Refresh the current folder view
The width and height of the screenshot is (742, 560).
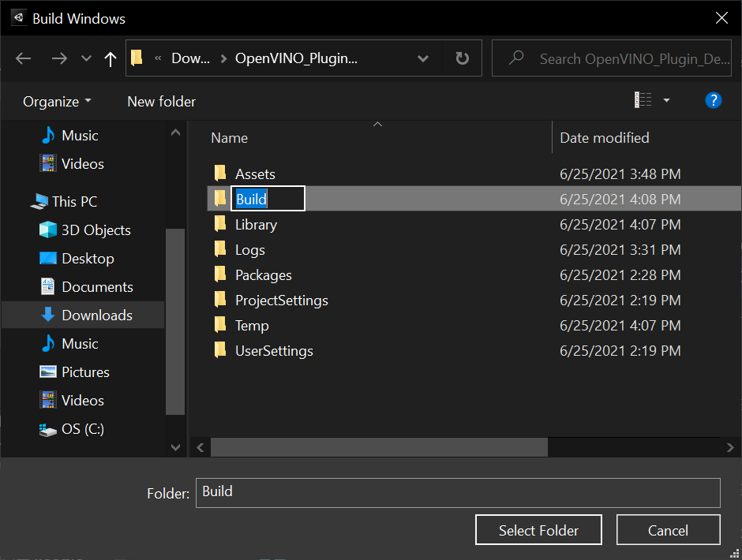pos(463,58)
